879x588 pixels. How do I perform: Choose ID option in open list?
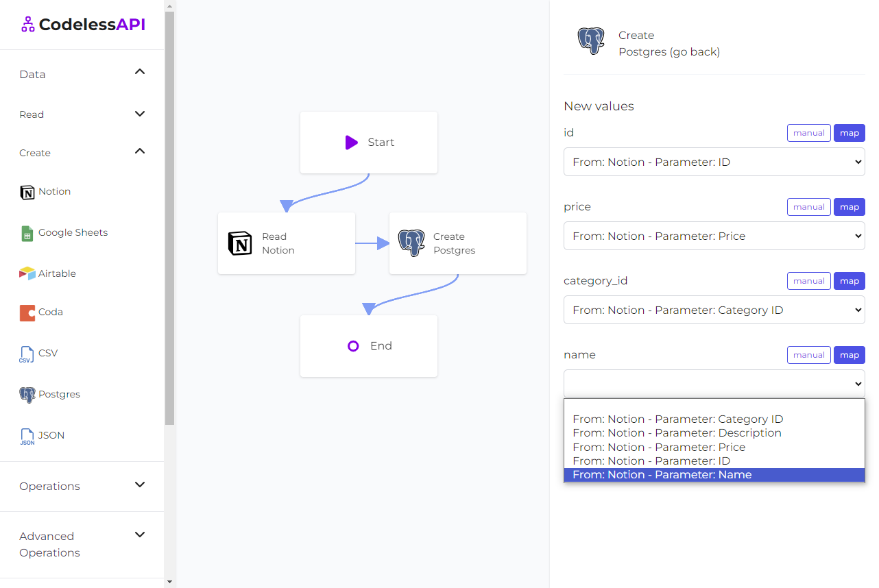pos(714,461)
